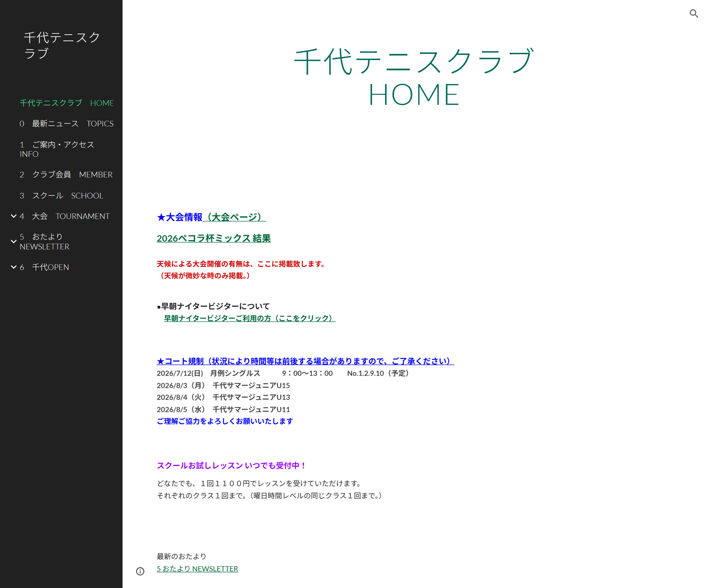Click the 2026/8/4（火） 千代サマージュニアU13 line
The width and height of the screenshot is (706, 588).
pyautogui.click(x=223, y=397)
